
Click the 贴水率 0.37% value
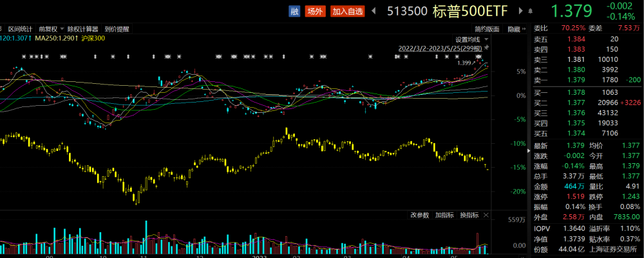[630, 239]
